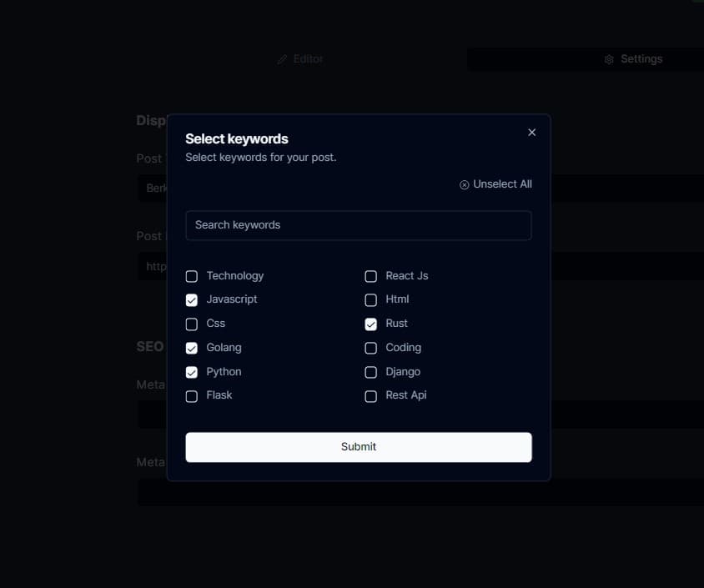Click the Rust label text
The width and height of the screenshot is (704, 588).
[x=396, y=323]
